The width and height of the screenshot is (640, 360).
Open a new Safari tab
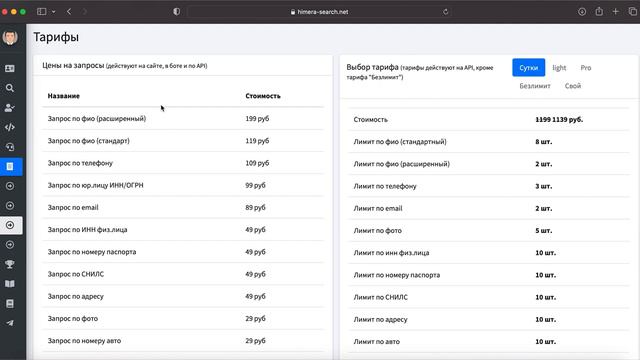click(x=616, y=12)
